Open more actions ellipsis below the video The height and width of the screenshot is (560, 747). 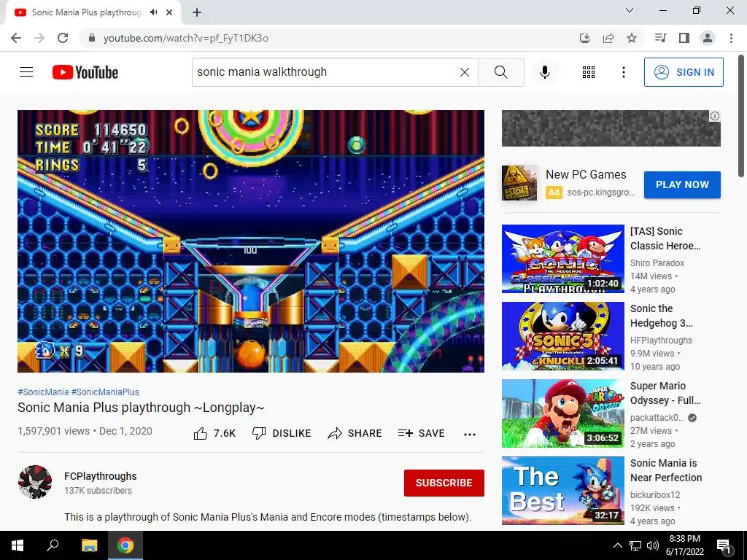[x=470, y=434]
